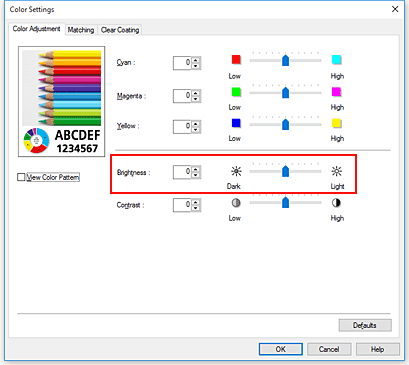Click the Dark brightness sun icon
409x365 pixels.
(236, 171)
